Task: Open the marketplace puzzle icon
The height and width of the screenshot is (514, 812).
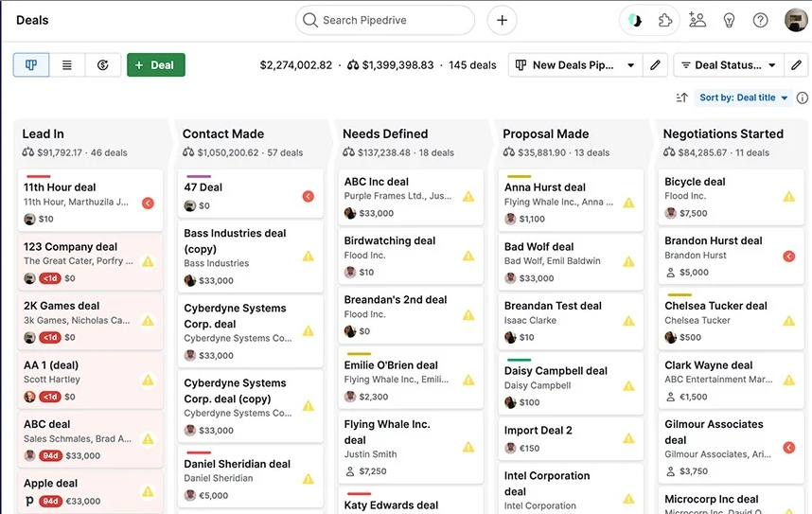Action: [x=665, y=20]
